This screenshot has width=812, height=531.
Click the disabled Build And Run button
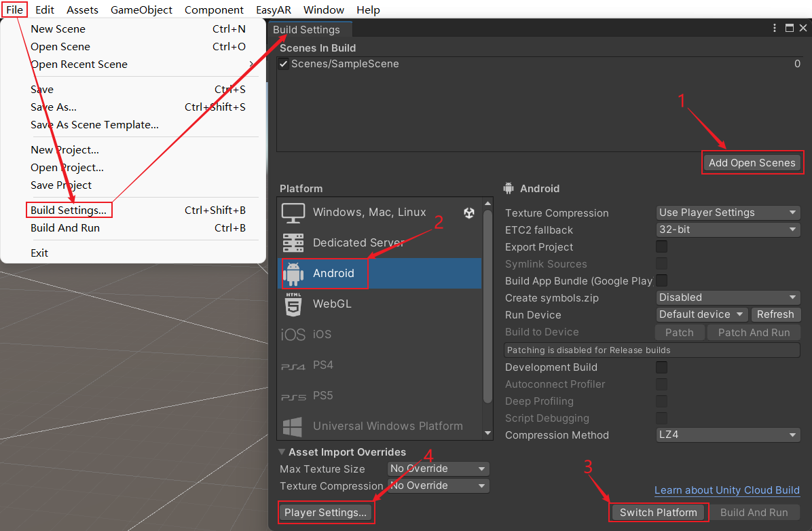tap(754, 513)
